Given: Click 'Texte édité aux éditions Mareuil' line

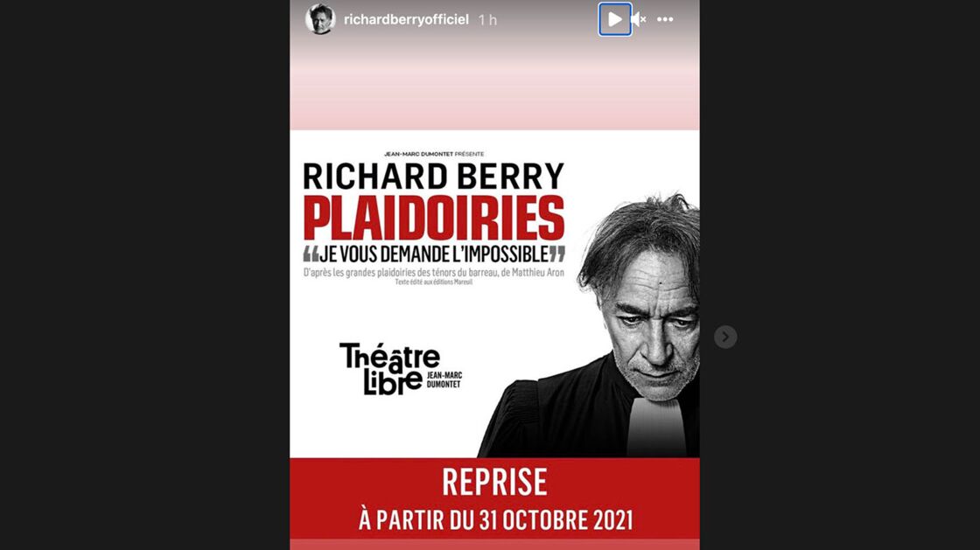Looking at the screenshot, I should [434, 282].
